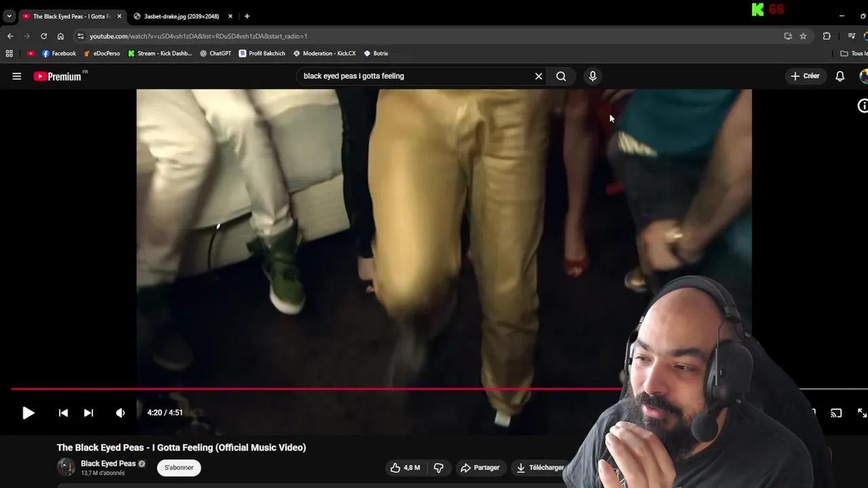Open the browser extensions puzzle icon

click(827, 36)
